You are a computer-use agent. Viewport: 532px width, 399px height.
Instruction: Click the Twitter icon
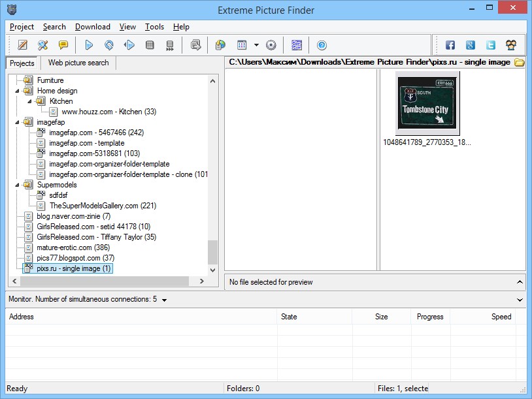[491, 45]
